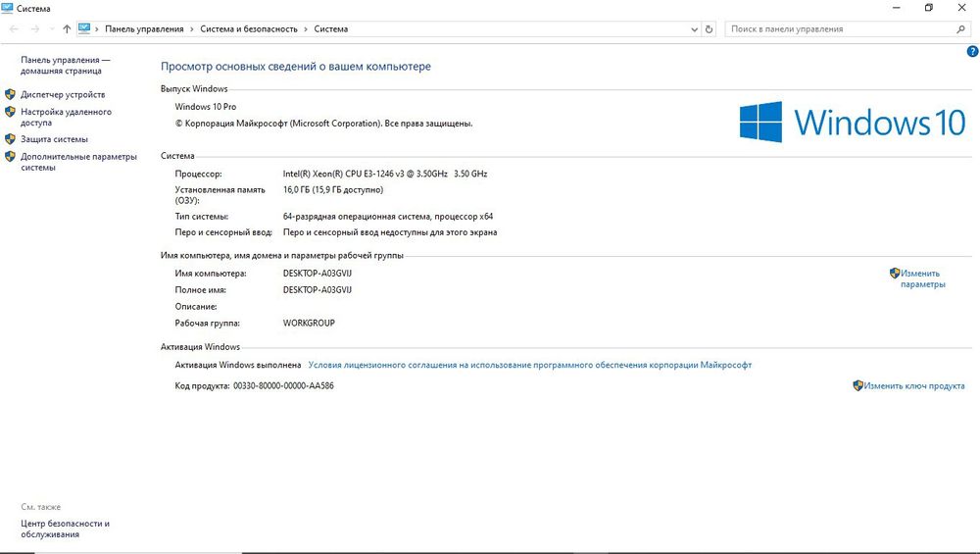Click Изменить ключ продукта link
Screen dimensions: 980x554
tap(913, 385)
